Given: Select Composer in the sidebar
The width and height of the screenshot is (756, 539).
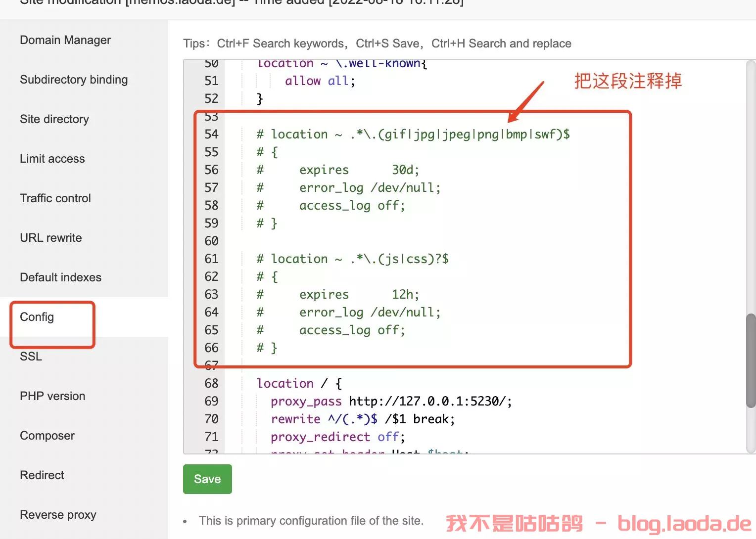Looking at the screenshot, I should (47, 436).
